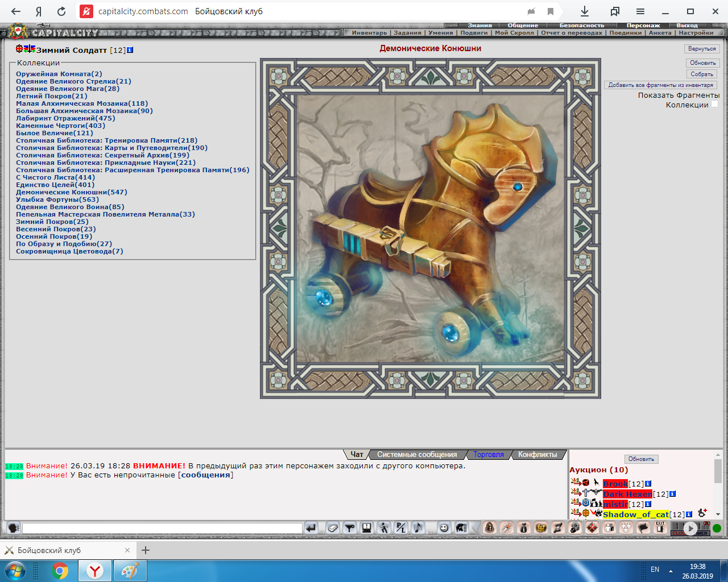Image resolution: width=728 pixels, height=582 pixels.
Task: Click the info icon beside Brook
Action: pyautogui.click(x=648, y=484)
